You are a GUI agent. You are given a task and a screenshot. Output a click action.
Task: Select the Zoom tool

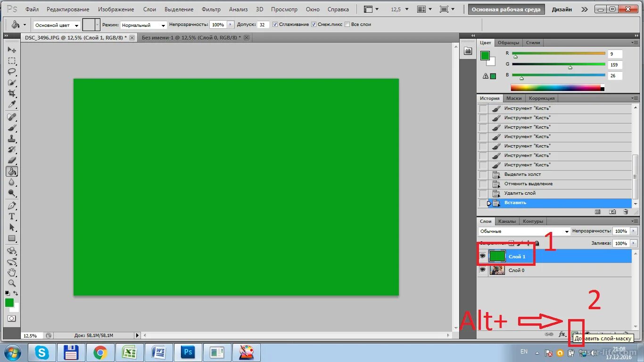12,283
